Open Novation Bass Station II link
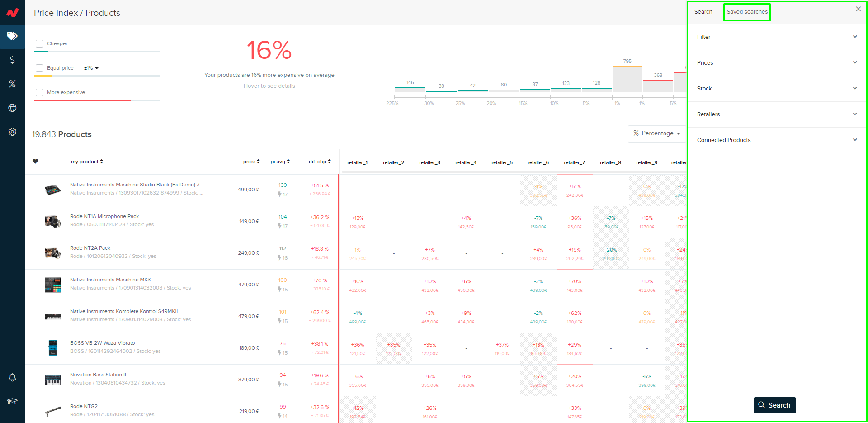868x423 pixels. 98,375
